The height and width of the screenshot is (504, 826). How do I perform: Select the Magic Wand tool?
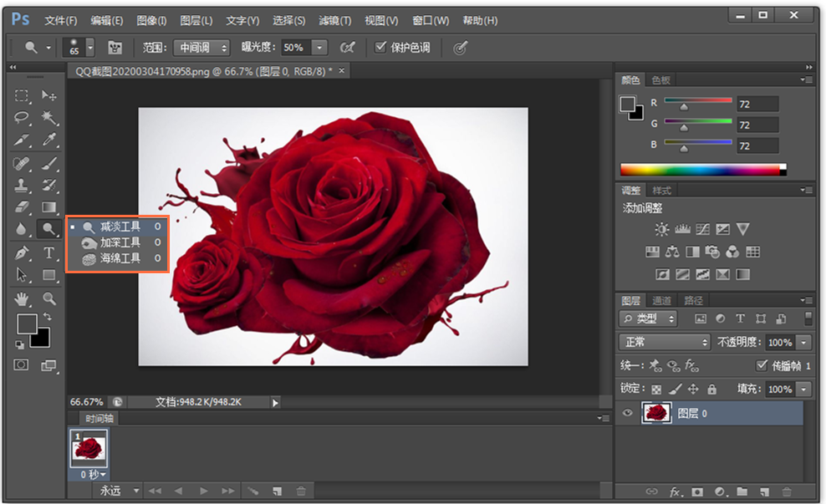tap(49, 118)
